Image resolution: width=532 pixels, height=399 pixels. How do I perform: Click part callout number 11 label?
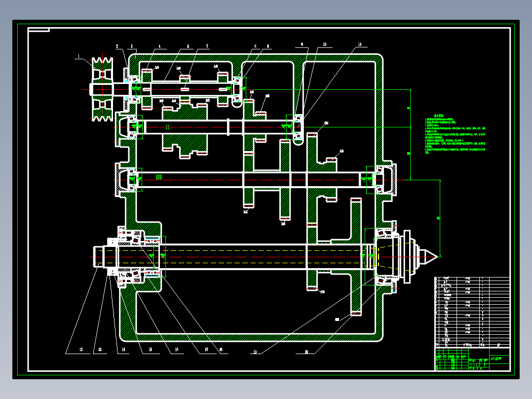[x=360, y=44]
